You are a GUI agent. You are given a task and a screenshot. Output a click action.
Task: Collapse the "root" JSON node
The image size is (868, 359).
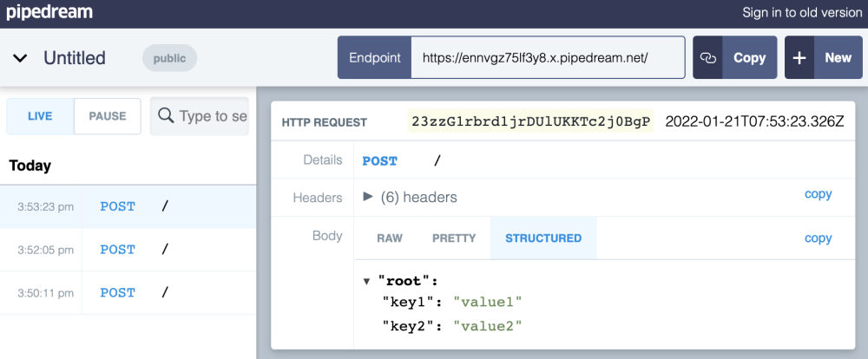[x=368, y=282]
